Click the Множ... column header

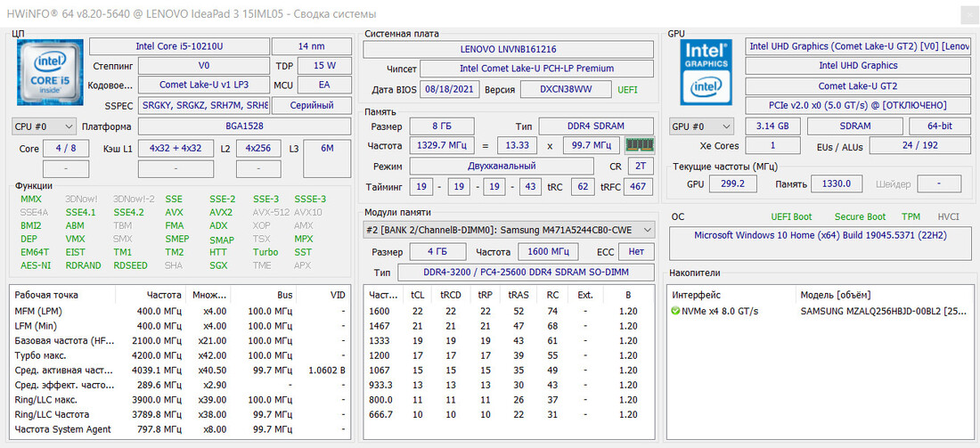208,295
